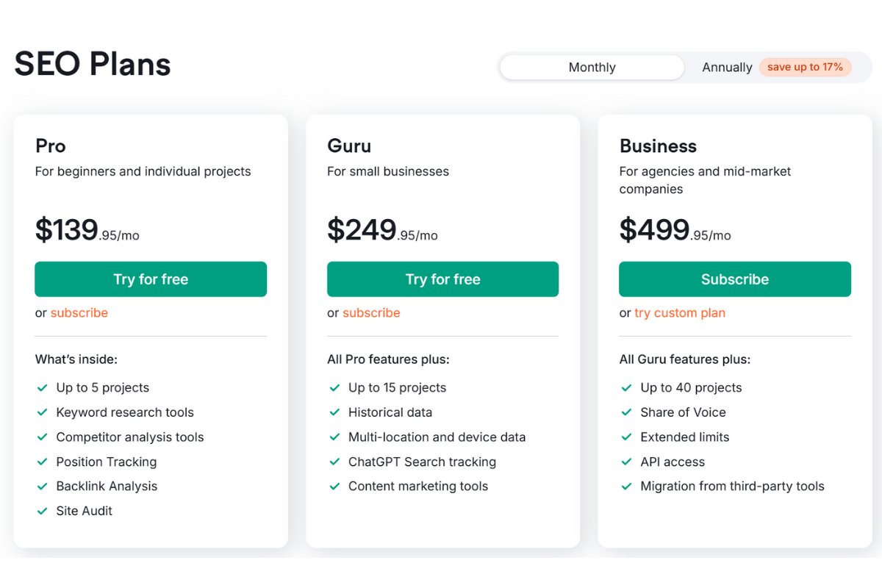Start a free trial of the Pro plan
The image size is (882, 588).
click(150, 279)
